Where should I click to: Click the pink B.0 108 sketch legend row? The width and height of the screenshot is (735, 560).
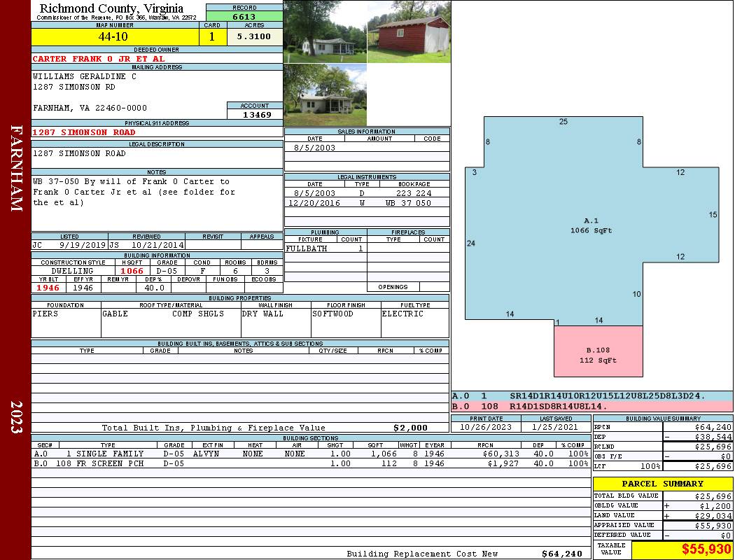(591, 406)
